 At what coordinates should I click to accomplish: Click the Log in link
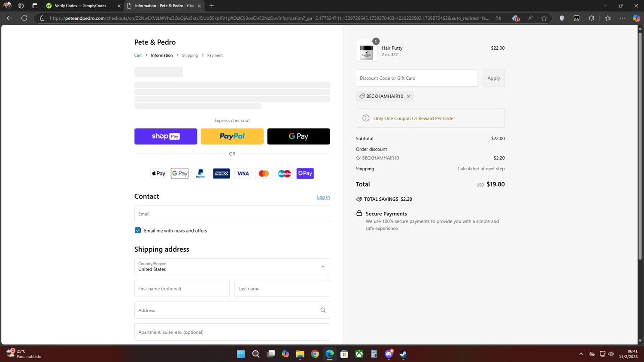[323, 197]
